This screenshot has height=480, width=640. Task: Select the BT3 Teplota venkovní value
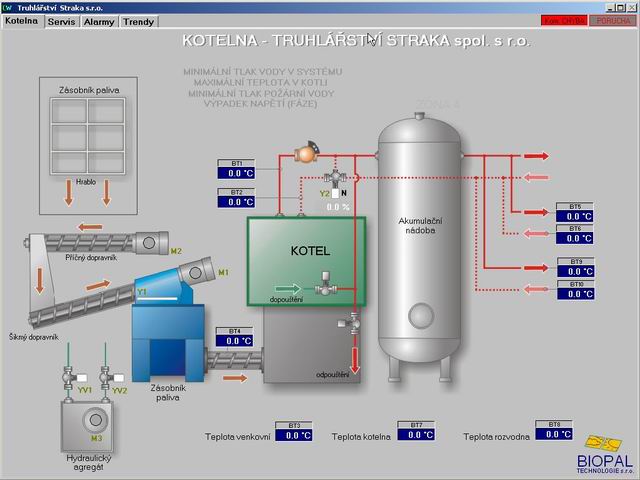(x=297, y=435)
